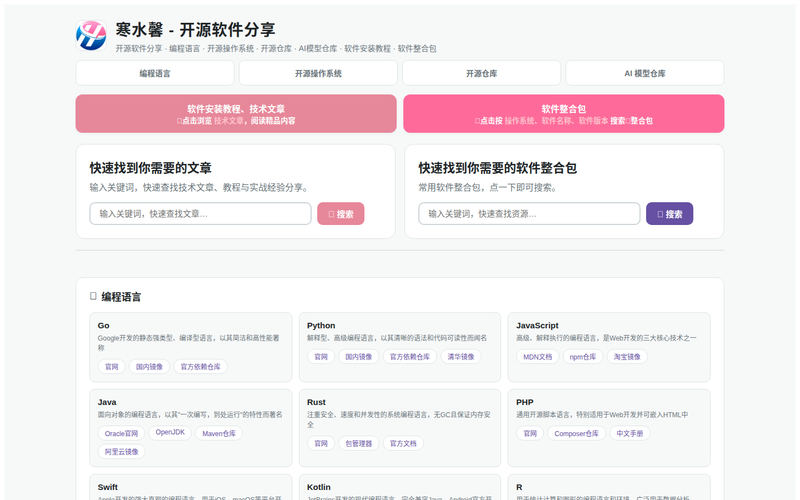This screenshot has width=800, height=500.
Task: Click the PHP card title
Action: click(x=524, y=402)
